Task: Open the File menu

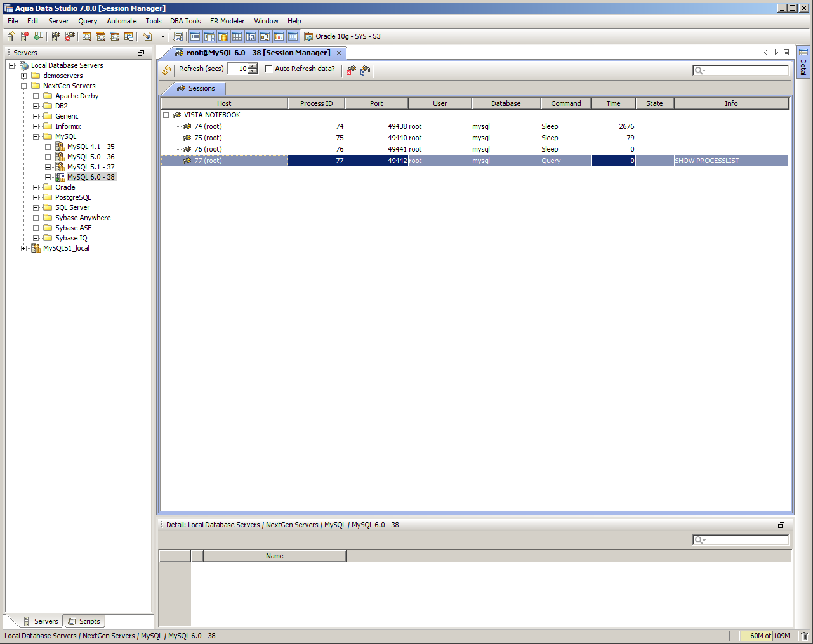Action: [x=13, y=21]
